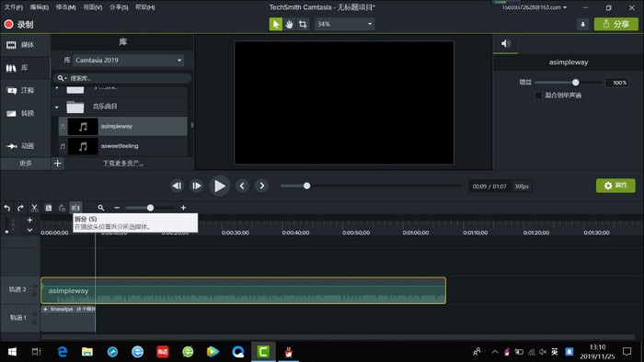Viewport: 644px width, 362px height.
Task: Click the previous frame step button
Action: point(177,186)
